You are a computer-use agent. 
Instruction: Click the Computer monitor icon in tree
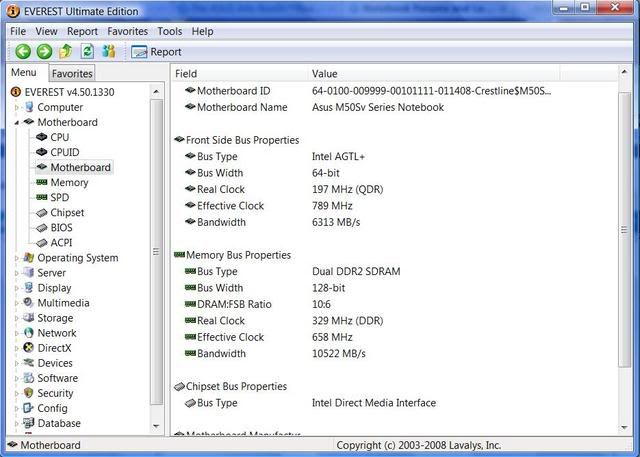pyautogui.click(x=29, y=107)
